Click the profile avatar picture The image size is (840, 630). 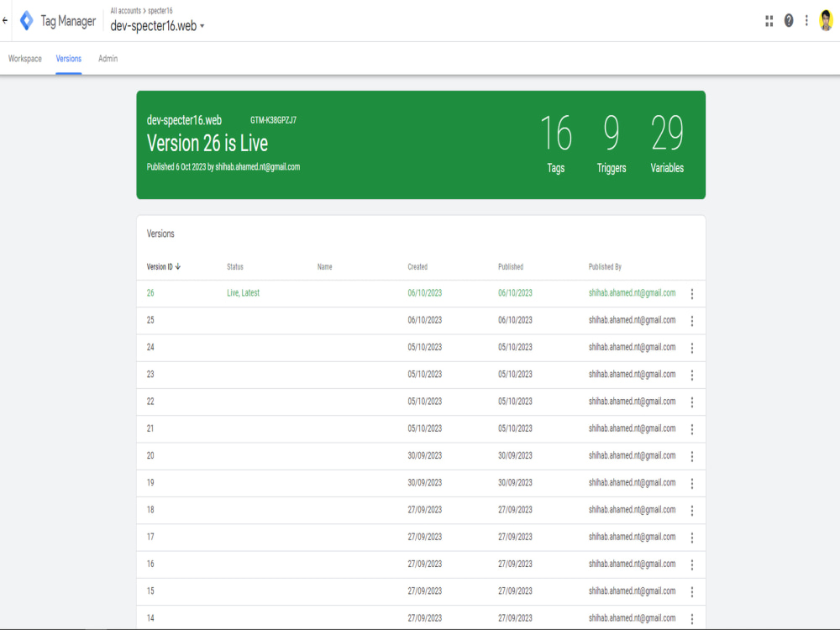click(827, 20)
